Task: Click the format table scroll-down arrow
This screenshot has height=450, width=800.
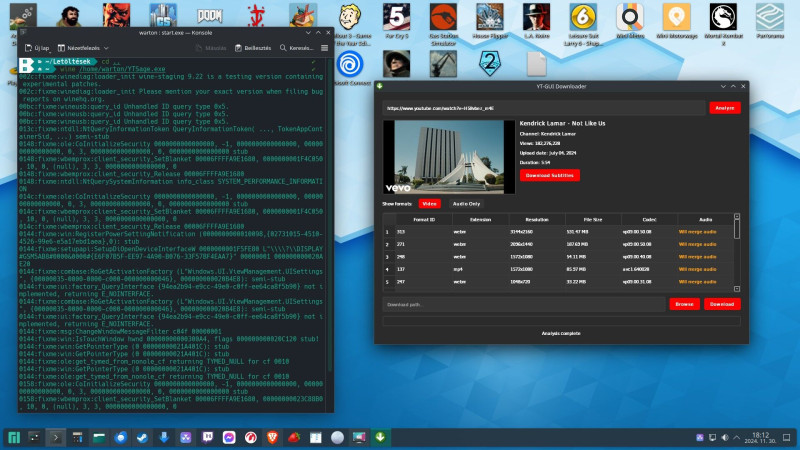Action: click(737, 289)
